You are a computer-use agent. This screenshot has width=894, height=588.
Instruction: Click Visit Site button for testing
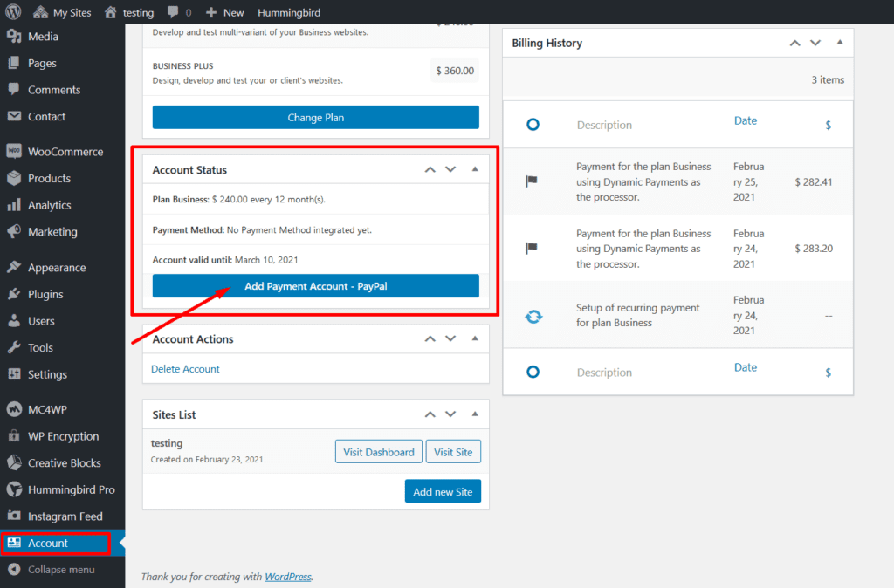point(453,452)
